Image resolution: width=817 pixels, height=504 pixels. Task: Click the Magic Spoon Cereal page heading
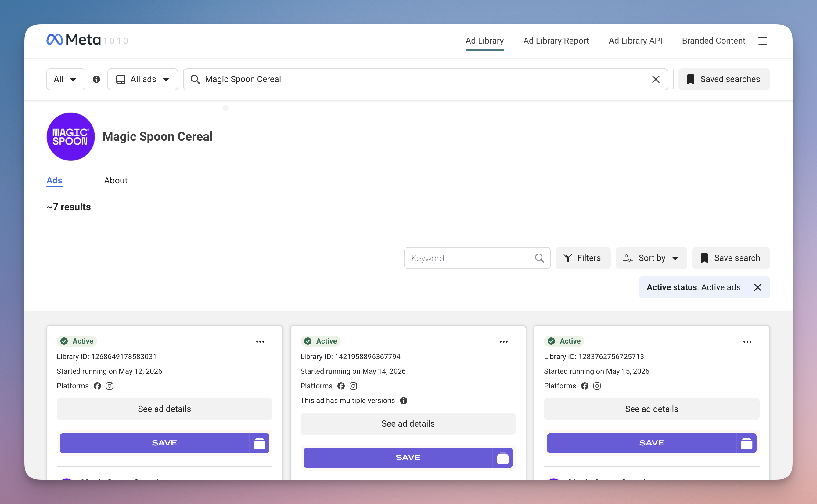[x=157, y=137]
